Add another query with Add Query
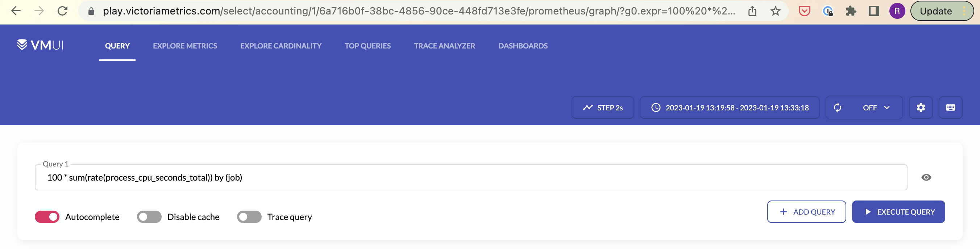The width and height of the screenshot is (980, 249). (806, 212)
